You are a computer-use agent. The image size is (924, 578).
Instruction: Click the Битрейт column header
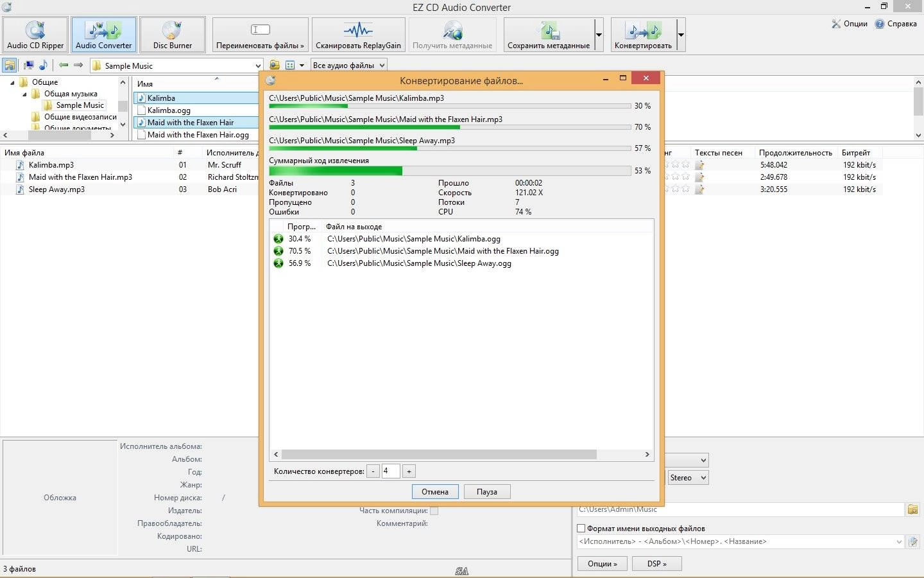[x=856, y=153]
